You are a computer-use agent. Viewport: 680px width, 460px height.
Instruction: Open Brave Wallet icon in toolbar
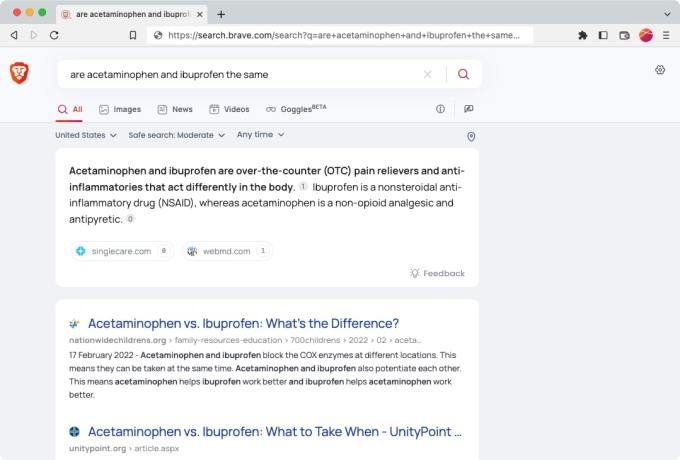click(x=624, y=35)
